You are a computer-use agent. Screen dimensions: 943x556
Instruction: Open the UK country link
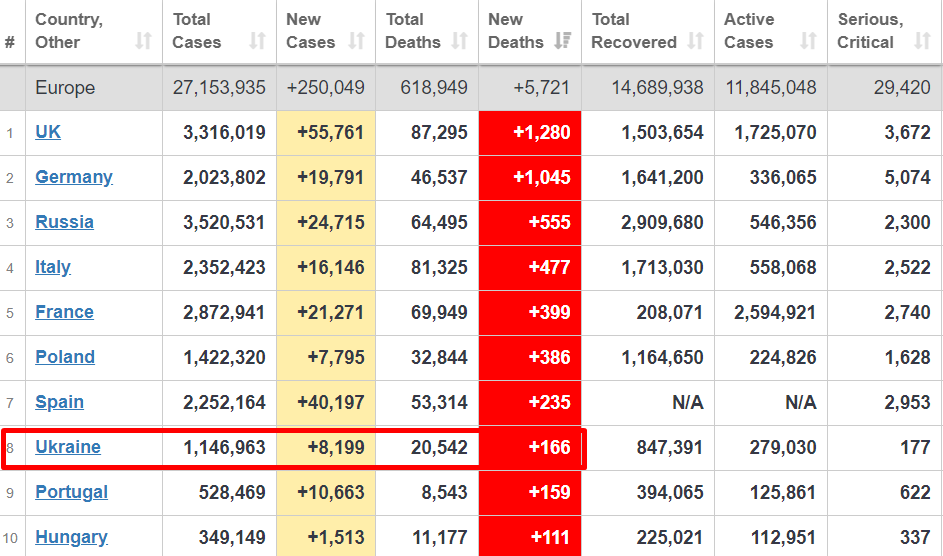(48, 132)
